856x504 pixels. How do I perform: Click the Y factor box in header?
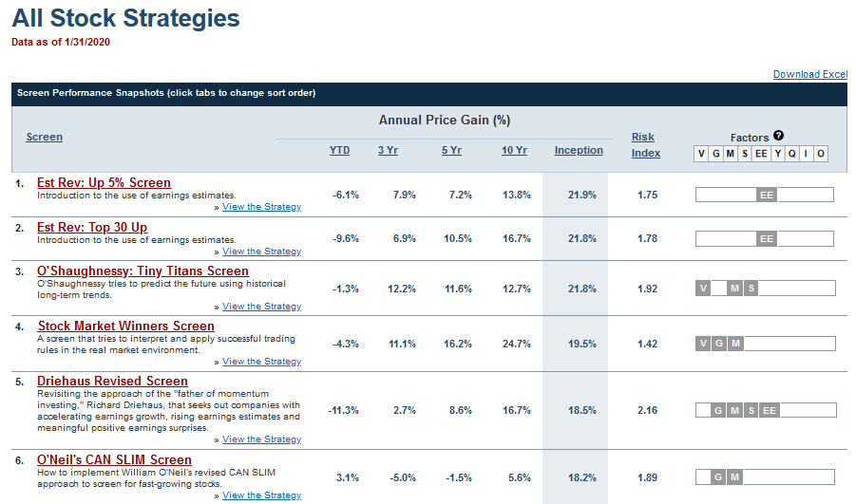click(x=778, y=154)
